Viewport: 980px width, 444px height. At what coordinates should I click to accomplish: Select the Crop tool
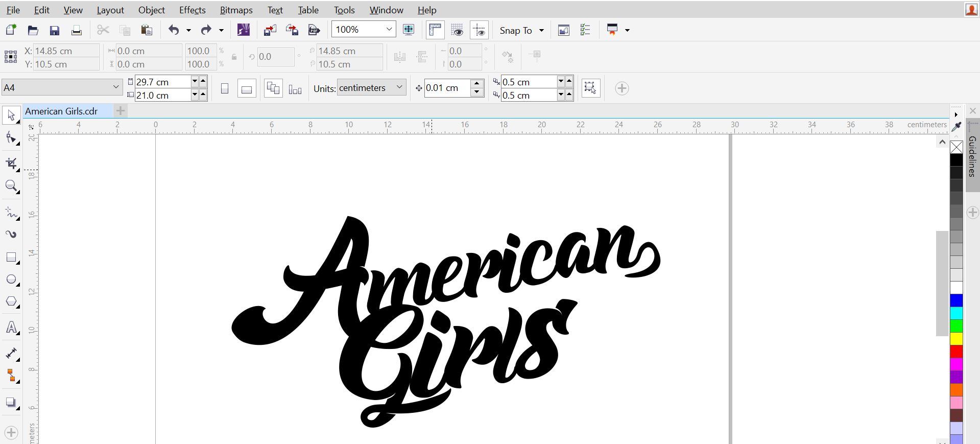point(11,163)
